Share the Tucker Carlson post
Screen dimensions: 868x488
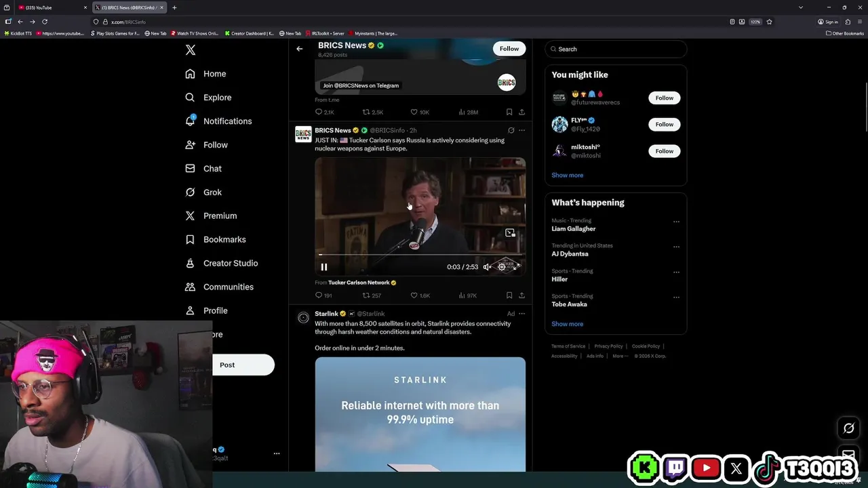click(x=521, y=296)
